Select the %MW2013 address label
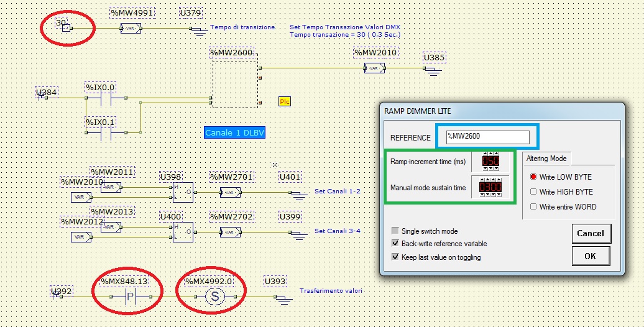Screen dimensions: 644x327 [x=113, y=211]
